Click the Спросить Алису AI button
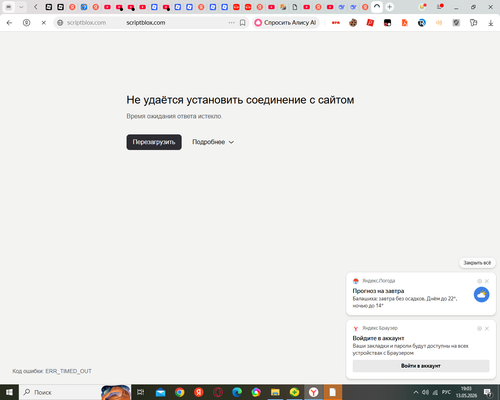The image size is (500, 400). click(286, 23)
